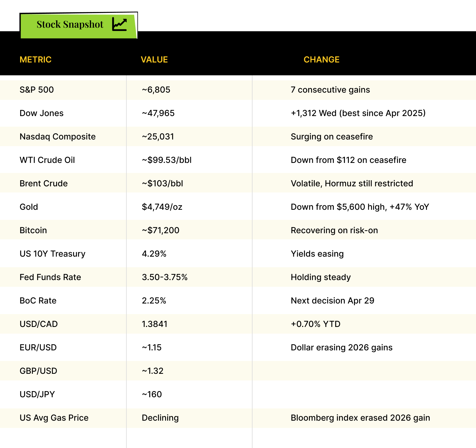Image resolution: width=476 pixels, height=448 pixels.
Task: Click the Declining value
Action: point(160,418)
